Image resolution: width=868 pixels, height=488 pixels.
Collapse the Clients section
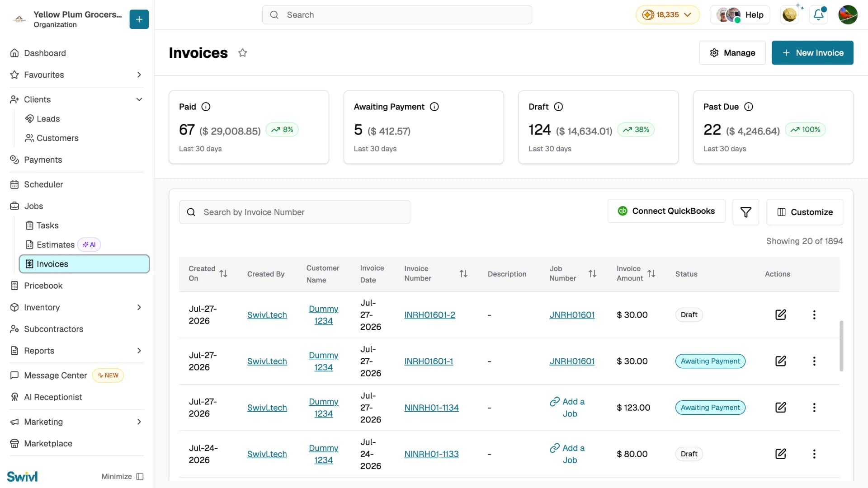139,99
